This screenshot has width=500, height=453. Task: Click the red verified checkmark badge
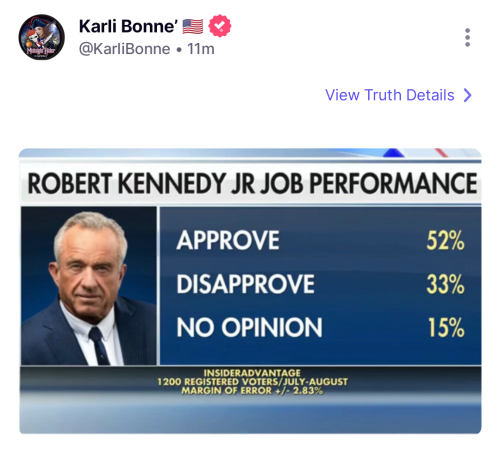(220, 26)
